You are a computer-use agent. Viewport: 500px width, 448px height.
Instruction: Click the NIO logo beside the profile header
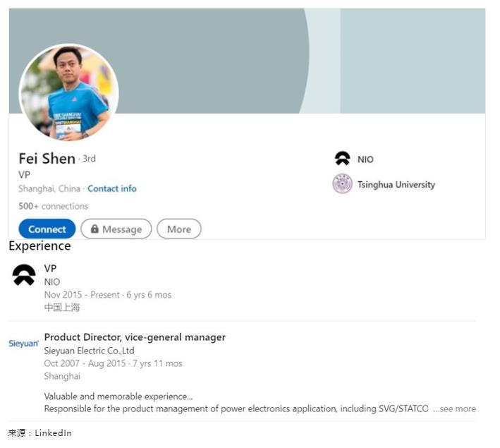343,159
